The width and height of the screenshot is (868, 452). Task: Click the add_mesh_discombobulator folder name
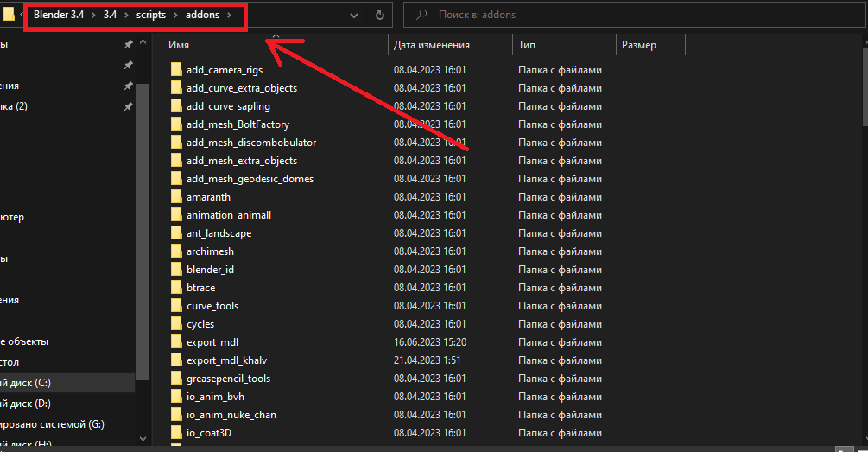pos(251,143)
